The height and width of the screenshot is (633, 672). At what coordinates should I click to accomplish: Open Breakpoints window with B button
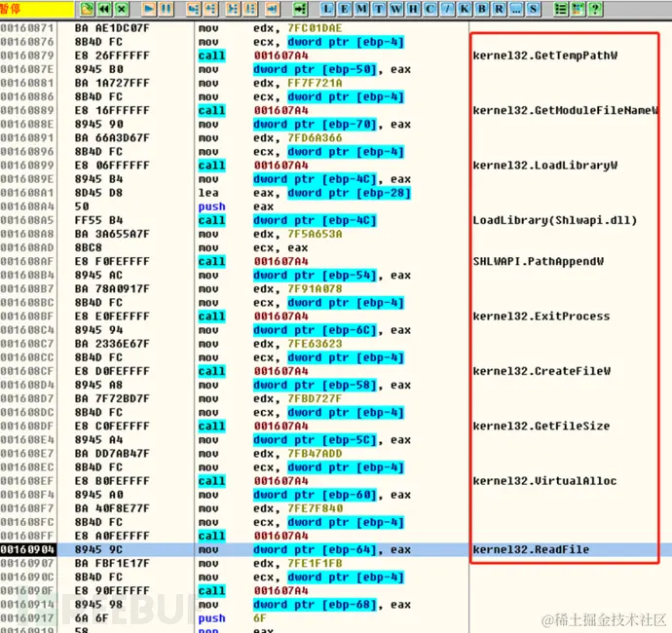482,9
